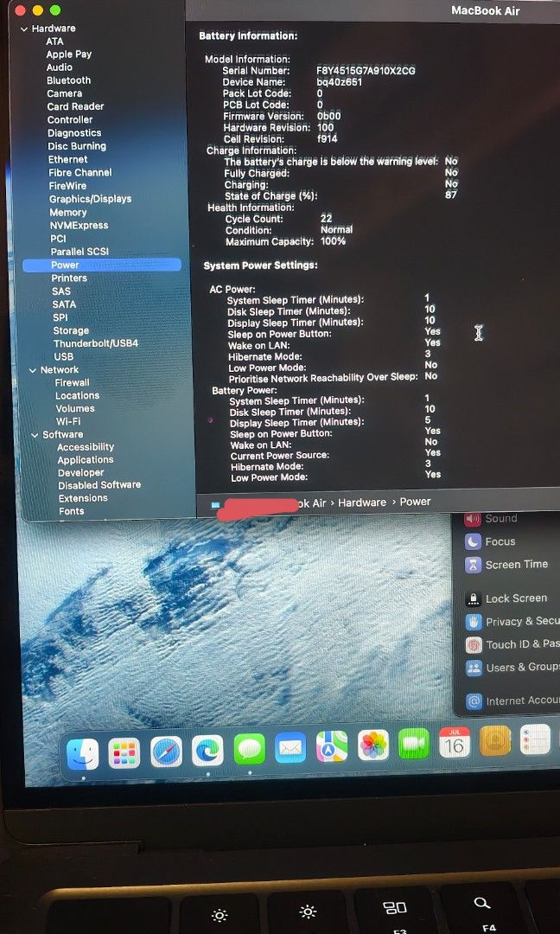Image resolution: width=560 pixels, height=934 pixels.
Task: Click the Users & Groups icon
Action: (474, 668)
